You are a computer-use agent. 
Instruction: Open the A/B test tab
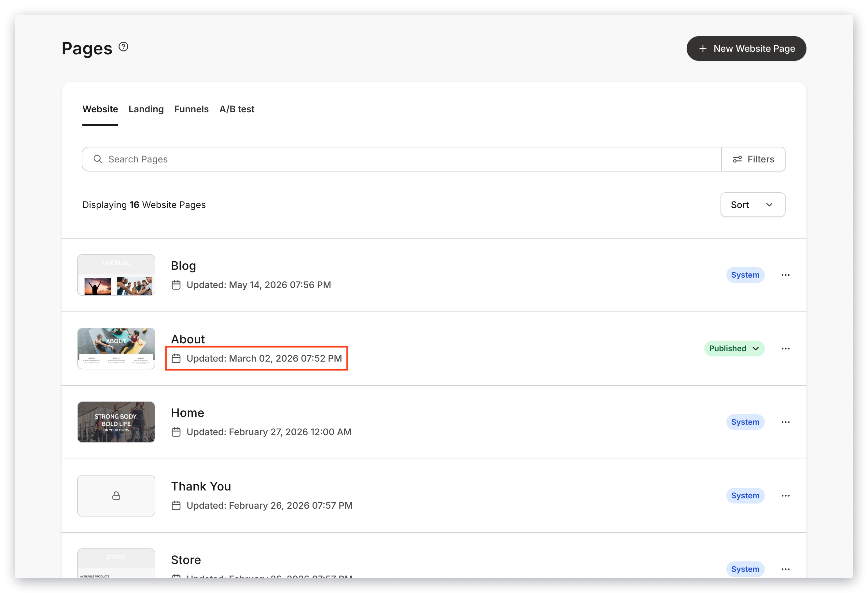pyautogui.click(x=237, y=109)
